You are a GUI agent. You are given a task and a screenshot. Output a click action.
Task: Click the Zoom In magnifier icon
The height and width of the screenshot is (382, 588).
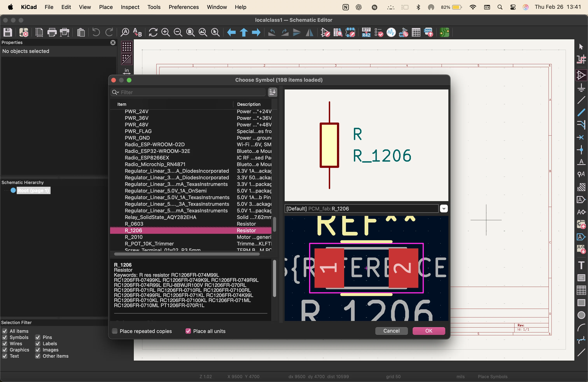[x=165, y=32]
